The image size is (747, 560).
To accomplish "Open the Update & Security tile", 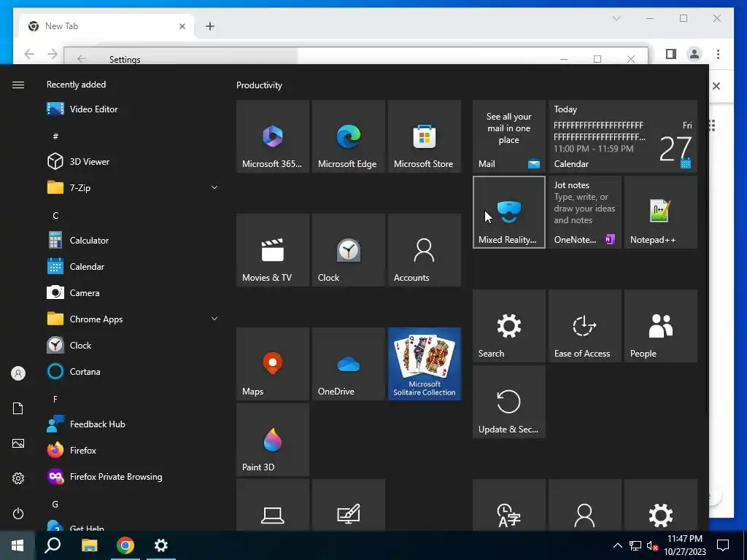I will (x=508, y=402).
